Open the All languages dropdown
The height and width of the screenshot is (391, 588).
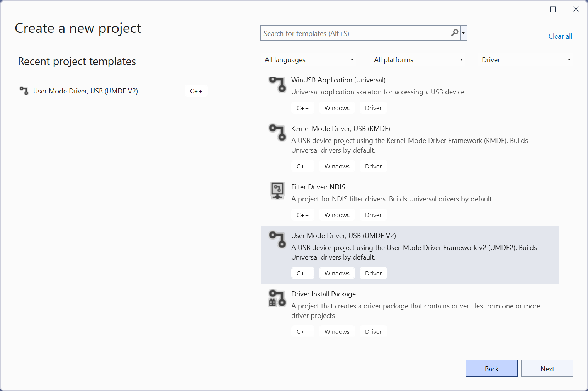pos(309,59)
